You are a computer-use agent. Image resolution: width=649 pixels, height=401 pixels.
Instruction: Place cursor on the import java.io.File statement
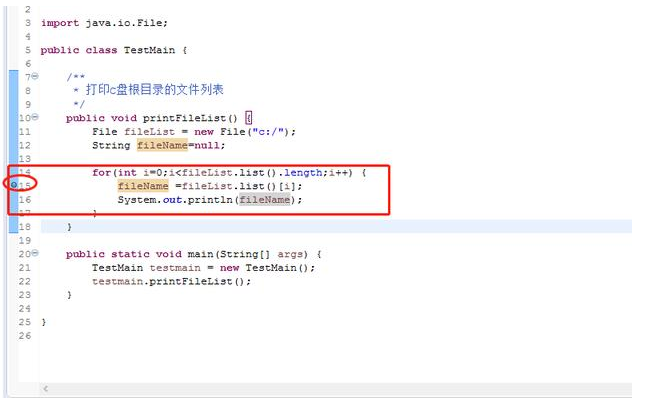pos(104,22)
